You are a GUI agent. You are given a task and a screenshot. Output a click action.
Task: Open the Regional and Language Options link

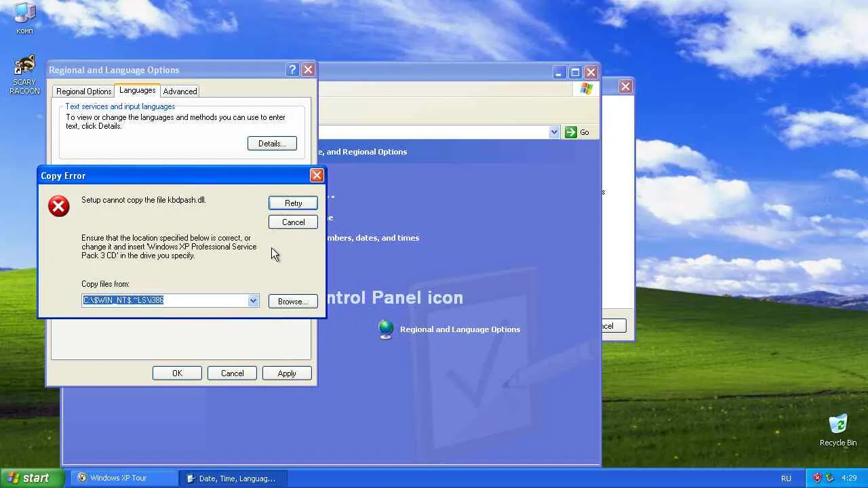[460, 329]
